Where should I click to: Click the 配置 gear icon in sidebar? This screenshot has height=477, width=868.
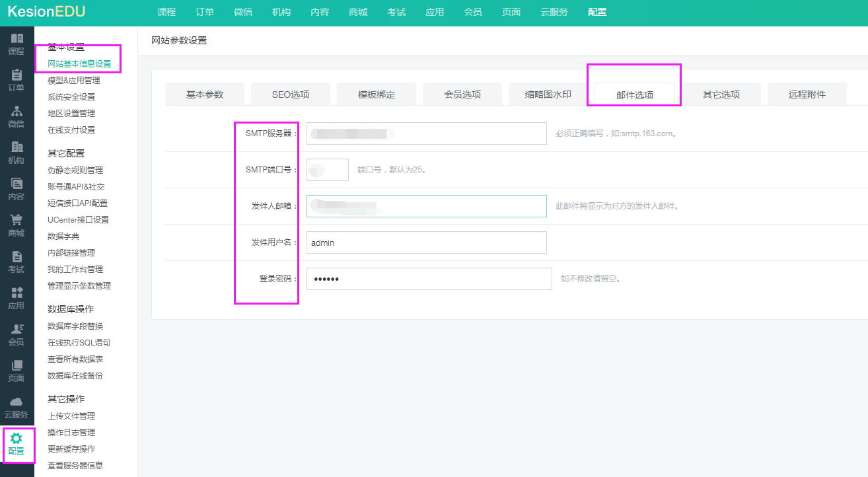pyautogui.click(x=17, y=438)
